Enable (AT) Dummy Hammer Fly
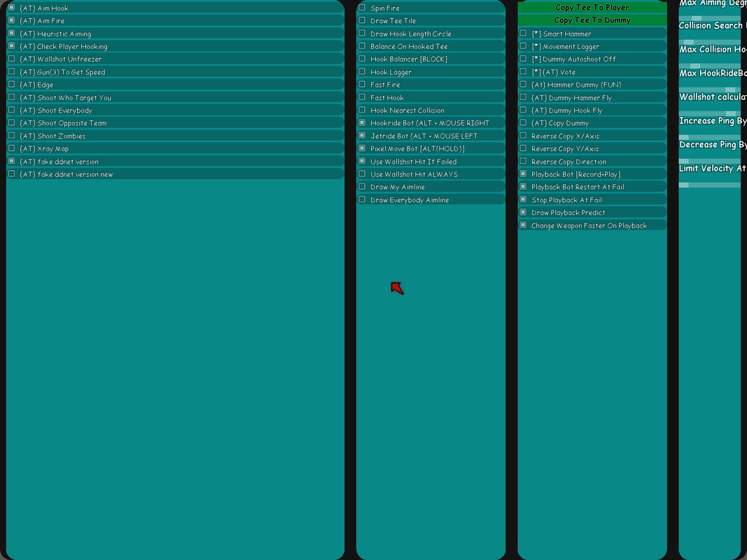Image resolution: width=747 pixels, height=560 pixels. 523,97
